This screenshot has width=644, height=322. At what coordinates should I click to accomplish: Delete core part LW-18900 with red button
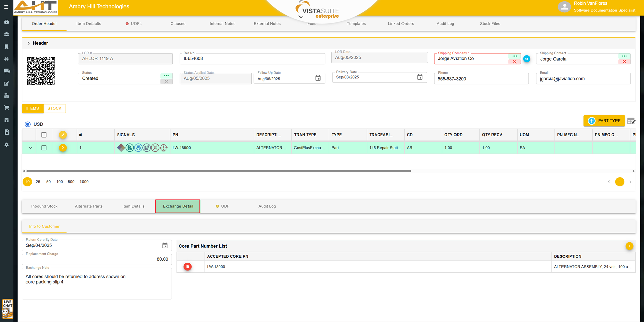187,267
